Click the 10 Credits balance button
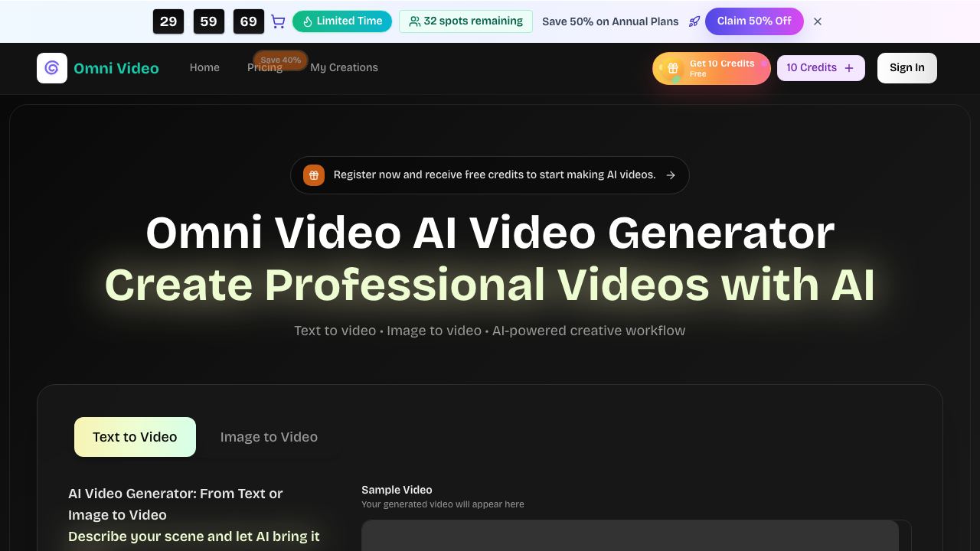 click(821, 68)
